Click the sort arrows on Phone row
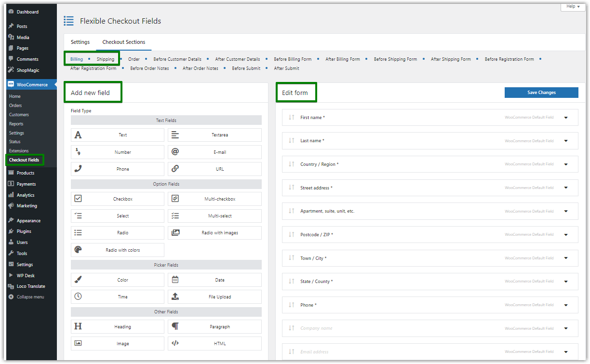This screenshot has height=364, width=590. tap(291, 305)
